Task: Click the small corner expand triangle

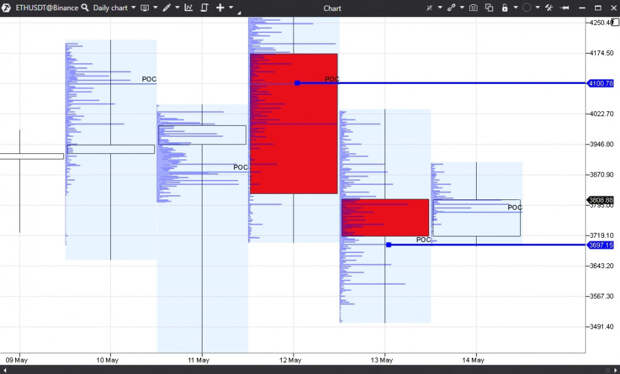Action: [x=239, y=13]
